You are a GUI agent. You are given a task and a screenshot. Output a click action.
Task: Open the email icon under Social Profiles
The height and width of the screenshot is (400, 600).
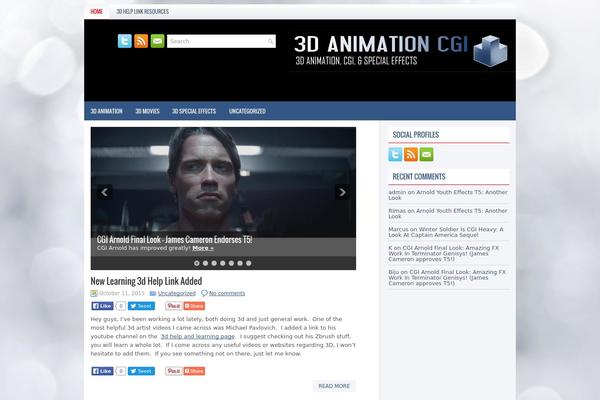coord(427,155)
